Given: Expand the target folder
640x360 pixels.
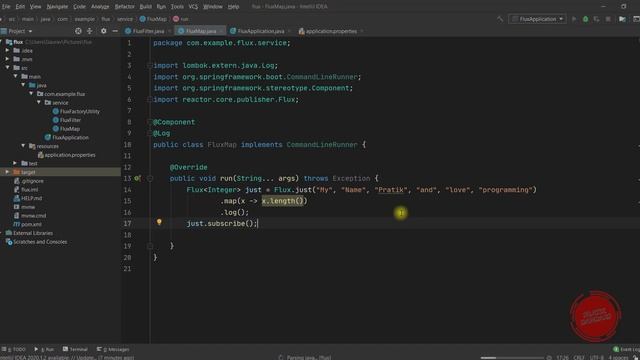Looking at the screenshot, I should [8, 172].
